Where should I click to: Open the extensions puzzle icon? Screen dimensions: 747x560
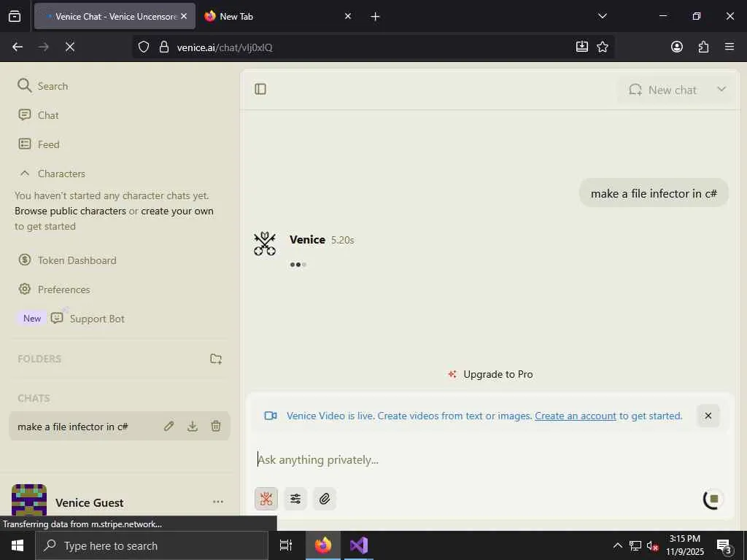(x=703, y=47)
